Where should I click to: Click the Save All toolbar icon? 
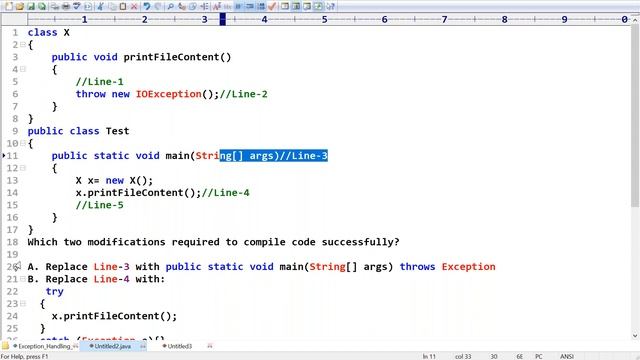point(41,7)
